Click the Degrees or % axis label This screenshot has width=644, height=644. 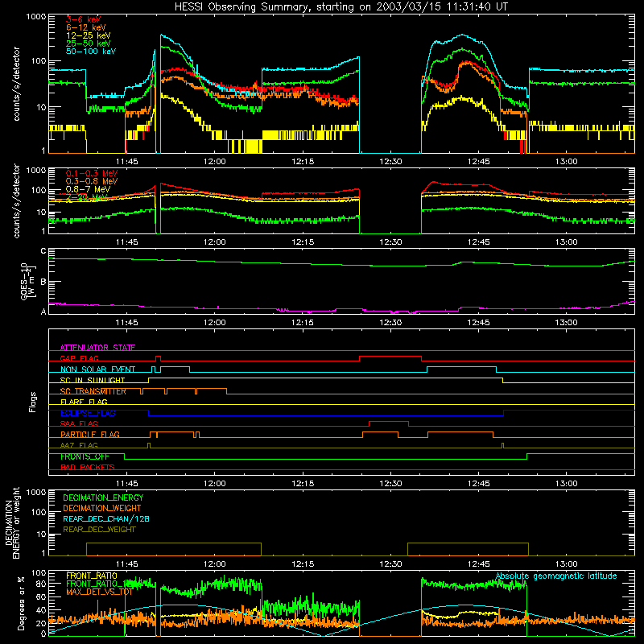(x=22, y=603)
